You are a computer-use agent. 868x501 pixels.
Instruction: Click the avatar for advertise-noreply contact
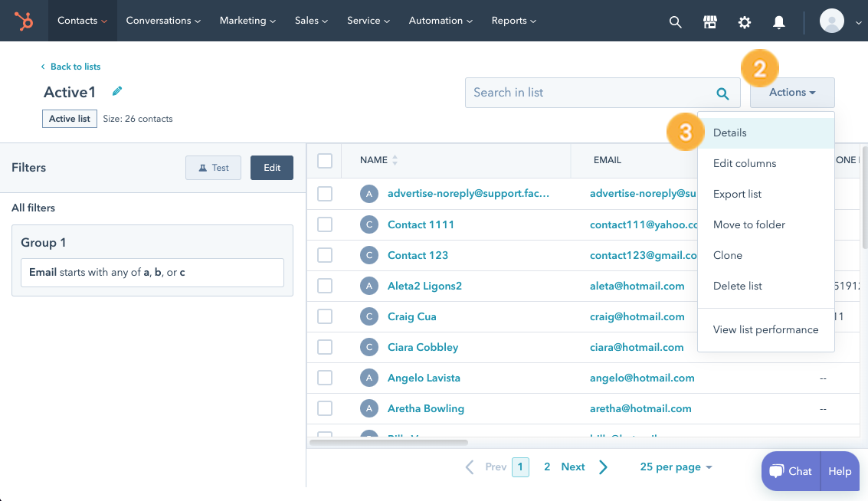point(369,194)
